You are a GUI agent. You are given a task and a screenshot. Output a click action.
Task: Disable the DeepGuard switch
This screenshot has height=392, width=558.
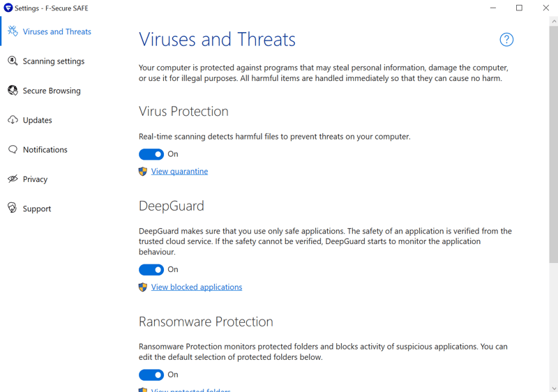point(151,270)
